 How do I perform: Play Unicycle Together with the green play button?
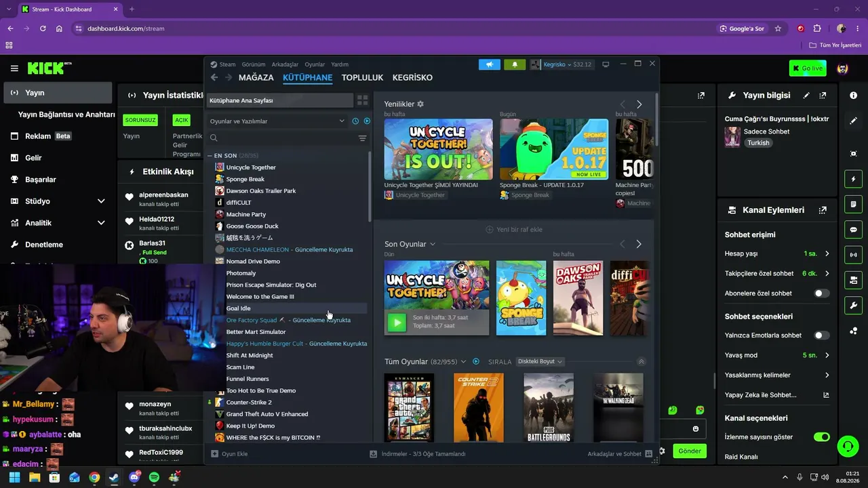(x=397, y=322)
